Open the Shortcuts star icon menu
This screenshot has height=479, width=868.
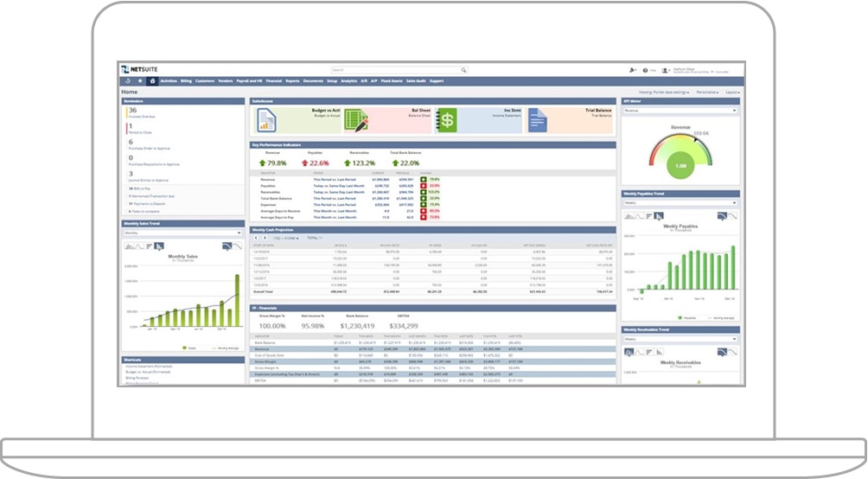(x=139, y=80)
